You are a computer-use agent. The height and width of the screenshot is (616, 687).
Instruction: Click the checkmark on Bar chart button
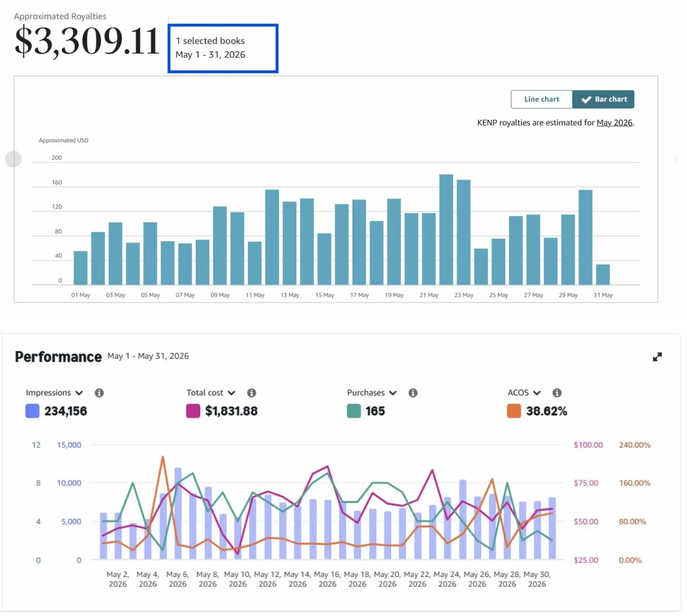(586, 100)
